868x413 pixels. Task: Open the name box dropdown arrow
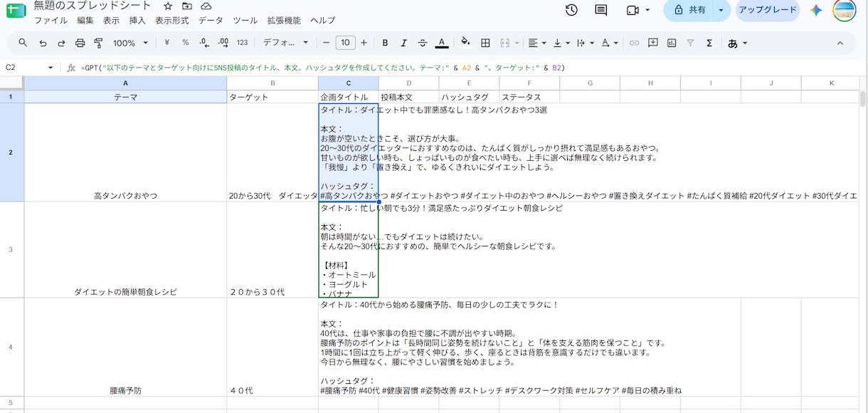51,68
